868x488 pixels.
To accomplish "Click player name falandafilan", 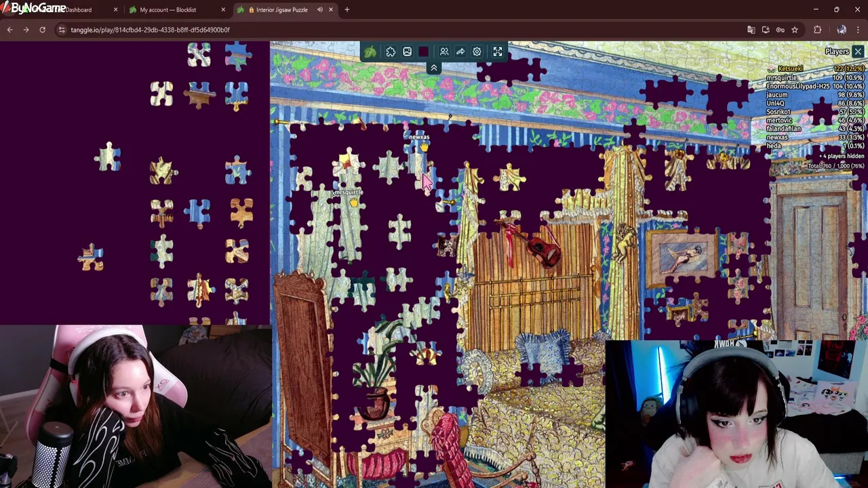I will (784, 129).
